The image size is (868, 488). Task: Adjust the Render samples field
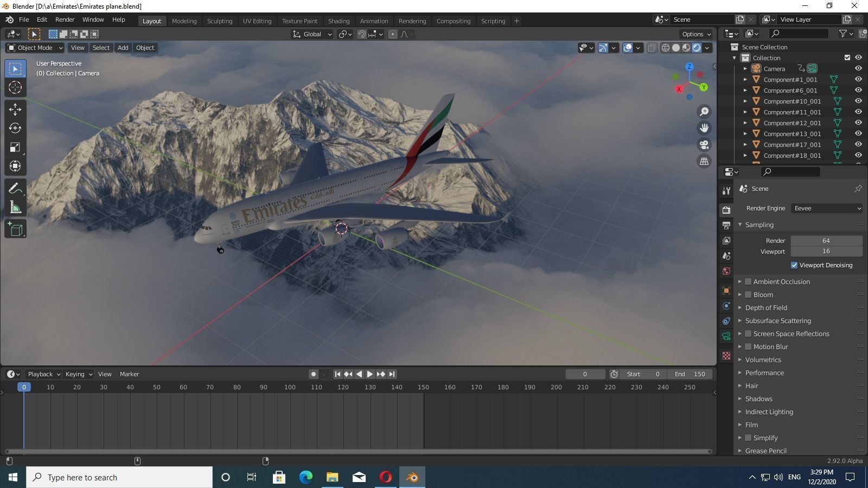click(826, 241)
